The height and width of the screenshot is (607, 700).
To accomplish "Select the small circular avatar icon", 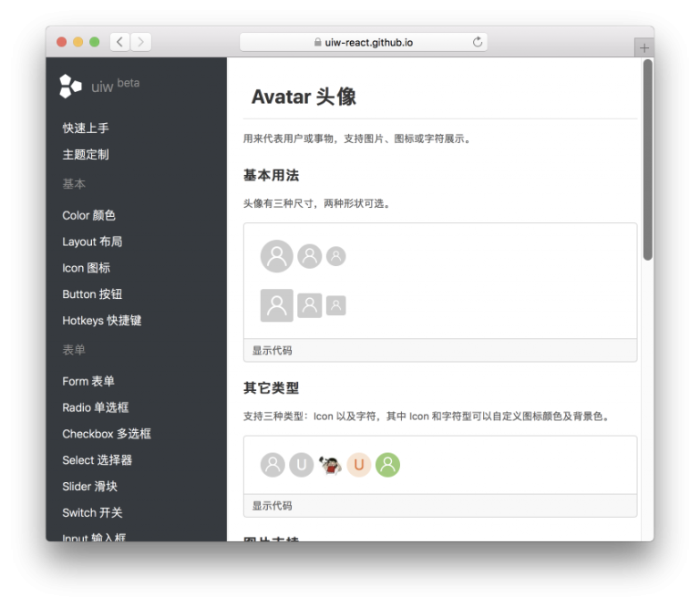I will (x=335, y=256).
